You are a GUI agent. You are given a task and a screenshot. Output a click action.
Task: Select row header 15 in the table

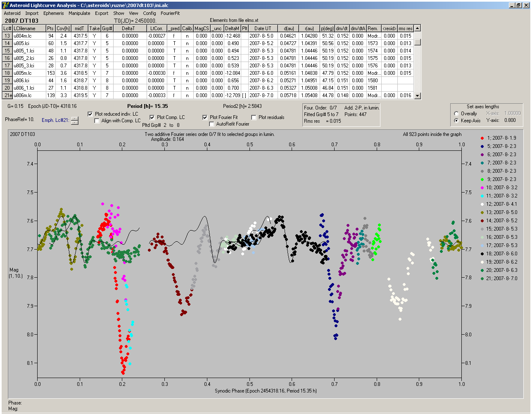point(7,51)
